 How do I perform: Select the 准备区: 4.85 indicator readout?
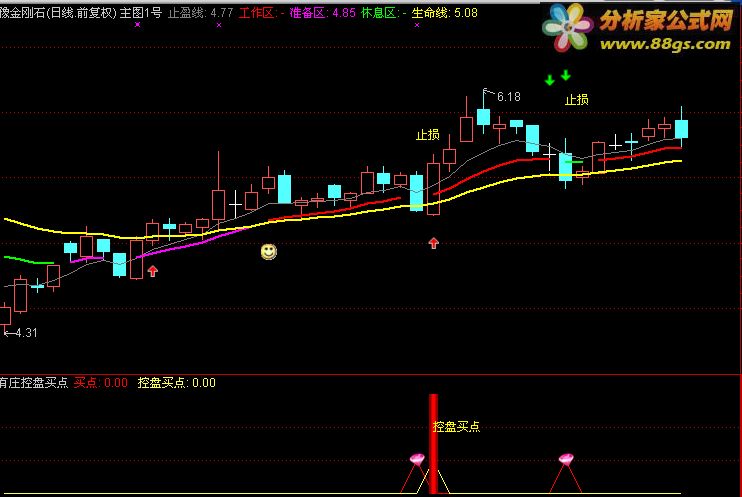pos(322,13)
